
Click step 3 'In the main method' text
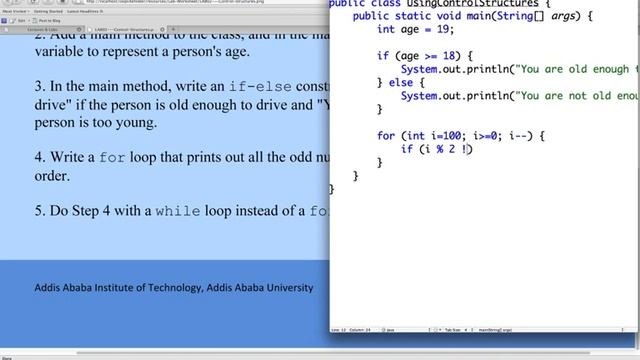click(182, 104)
